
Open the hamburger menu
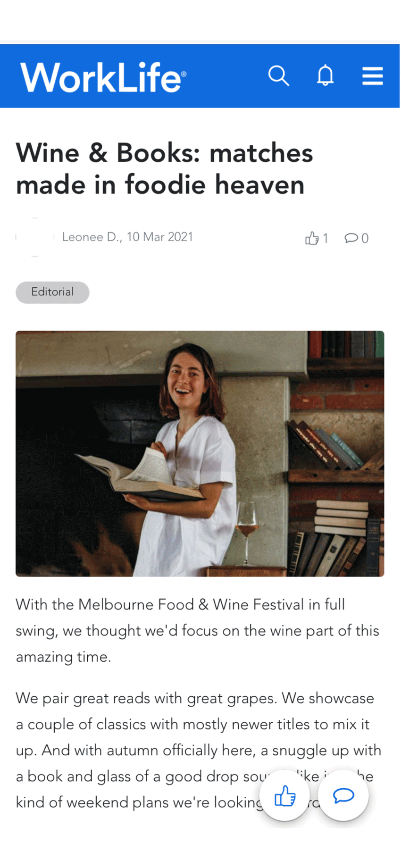372,76
